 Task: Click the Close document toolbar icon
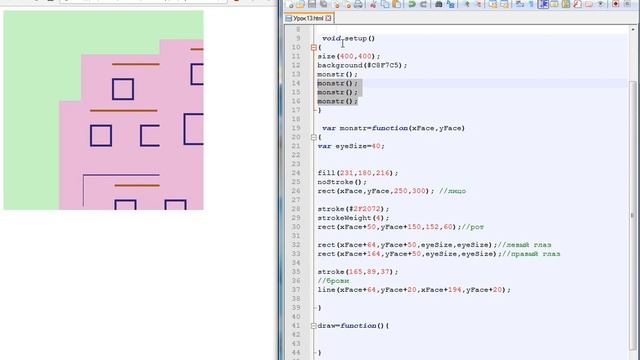tap(336, 4)
